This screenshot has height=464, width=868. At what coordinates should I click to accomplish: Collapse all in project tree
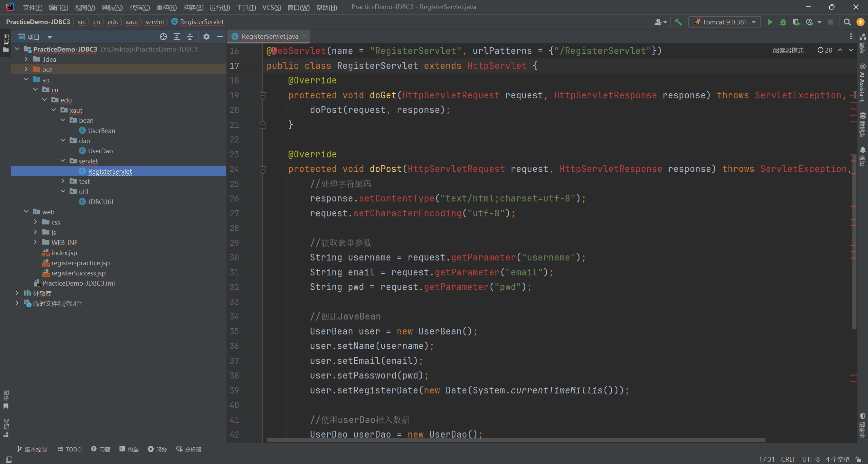coord(190,37)
